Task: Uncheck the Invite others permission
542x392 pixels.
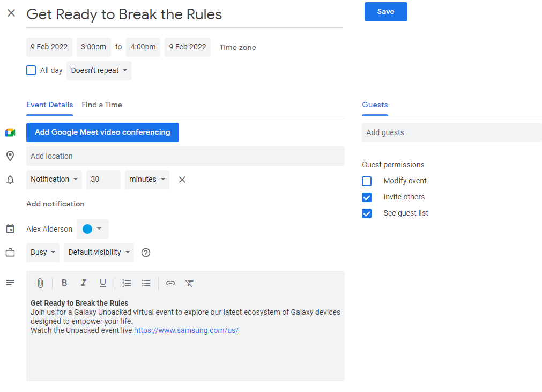Action: [x=367, y=197]
